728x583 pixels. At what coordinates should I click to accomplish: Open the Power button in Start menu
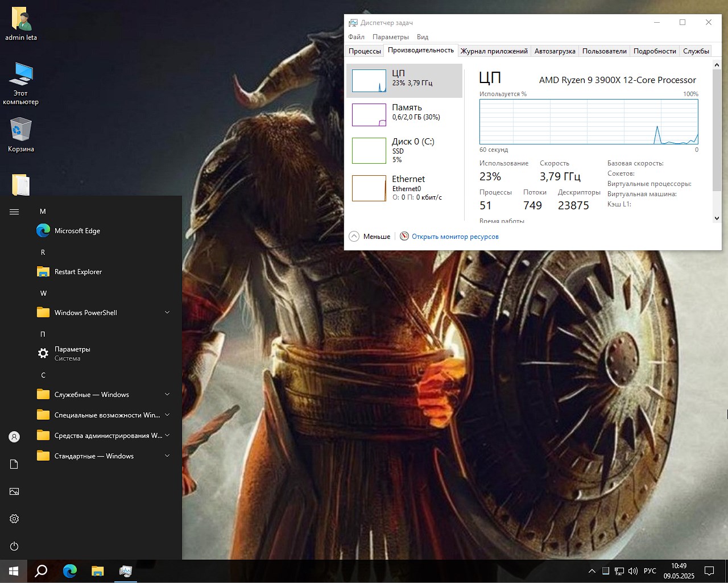tap(14, 546)
